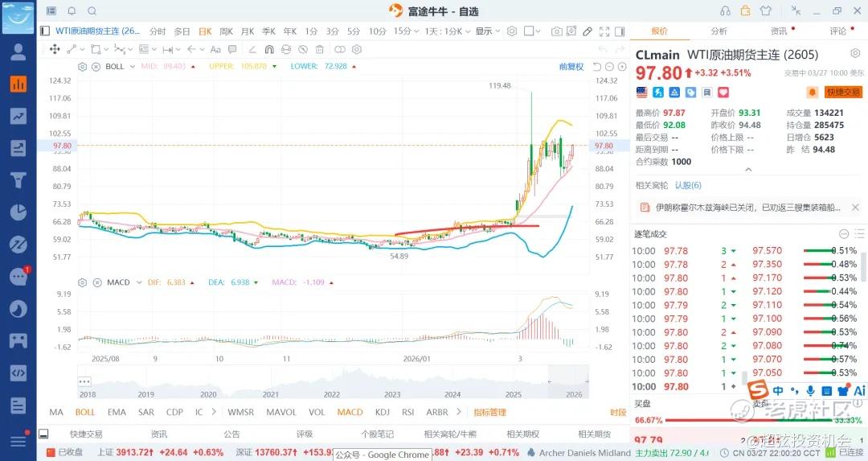
Task: Open the messages chat icon with red badge
Action: (18, 276)
